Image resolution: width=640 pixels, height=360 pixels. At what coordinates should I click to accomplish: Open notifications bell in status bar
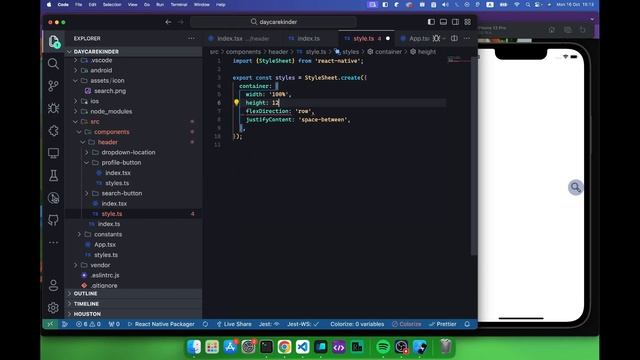467,324
